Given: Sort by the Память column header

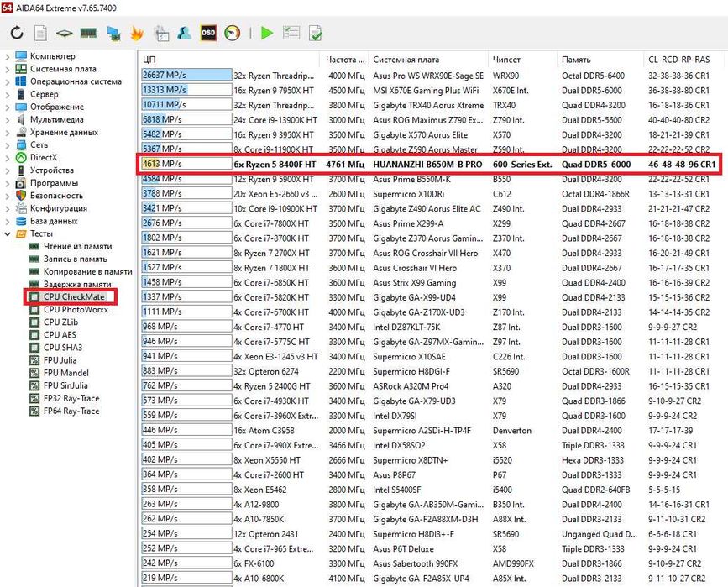Looking at the screenshot, I should click(x=600, y=60).
